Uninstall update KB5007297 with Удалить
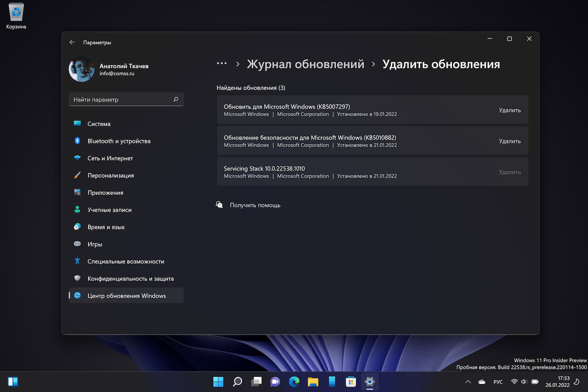588x392 pixels. (x=510, y=110)
